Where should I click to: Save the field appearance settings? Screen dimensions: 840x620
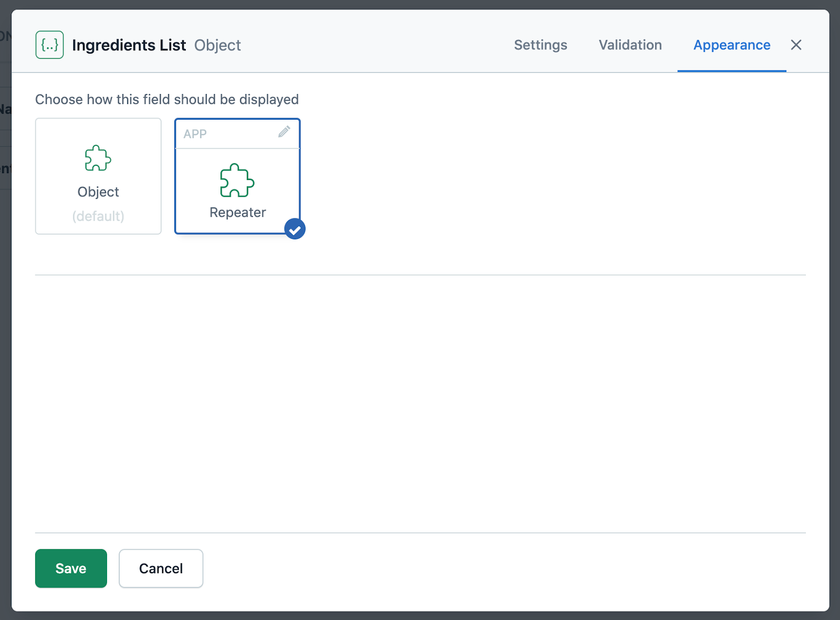[70, 568]
